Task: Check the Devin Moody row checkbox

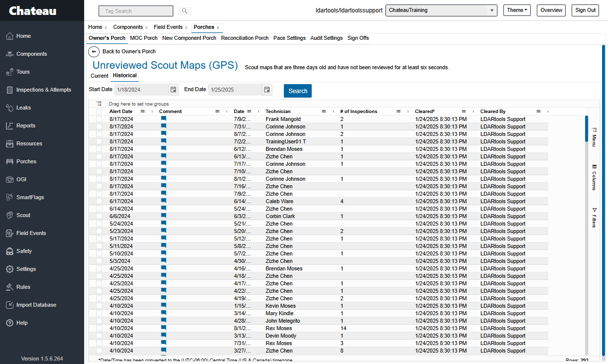Action: [x=99, y=336]
